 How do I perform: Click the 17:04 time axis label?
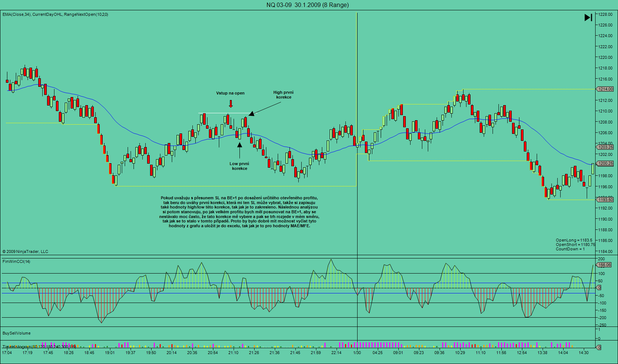(7, 353)
